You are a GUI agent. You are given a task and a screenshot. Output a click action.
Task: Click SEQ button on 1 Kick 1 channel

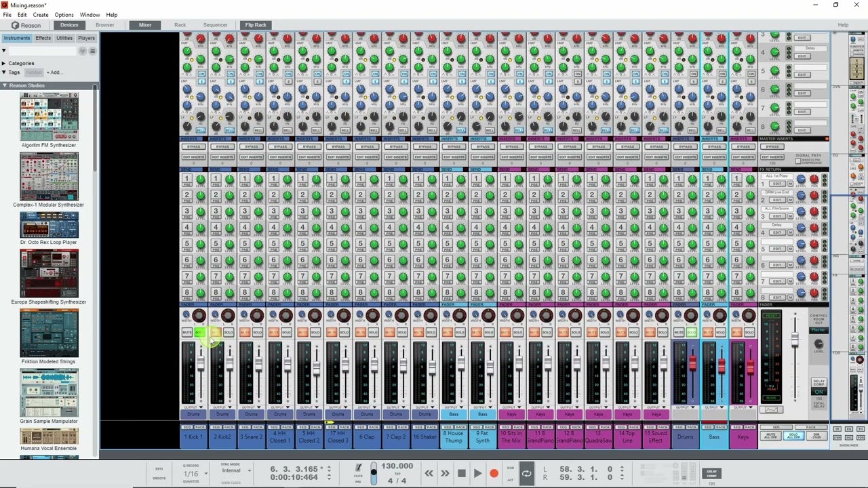(187, 427)
